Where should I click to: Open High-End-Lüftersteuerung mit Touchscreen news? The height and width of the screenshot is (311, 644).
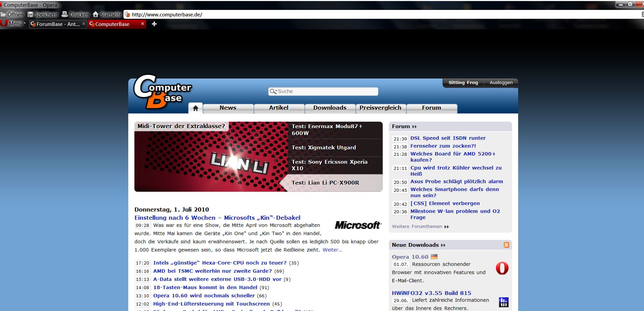211,304
